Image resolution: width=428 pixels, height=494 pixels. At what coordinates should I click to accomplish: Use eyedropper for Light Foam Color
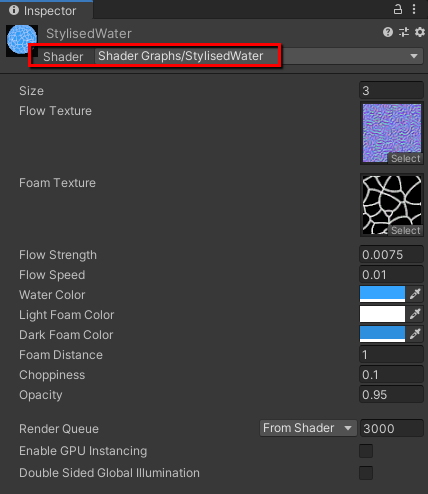tap(415, 314)
